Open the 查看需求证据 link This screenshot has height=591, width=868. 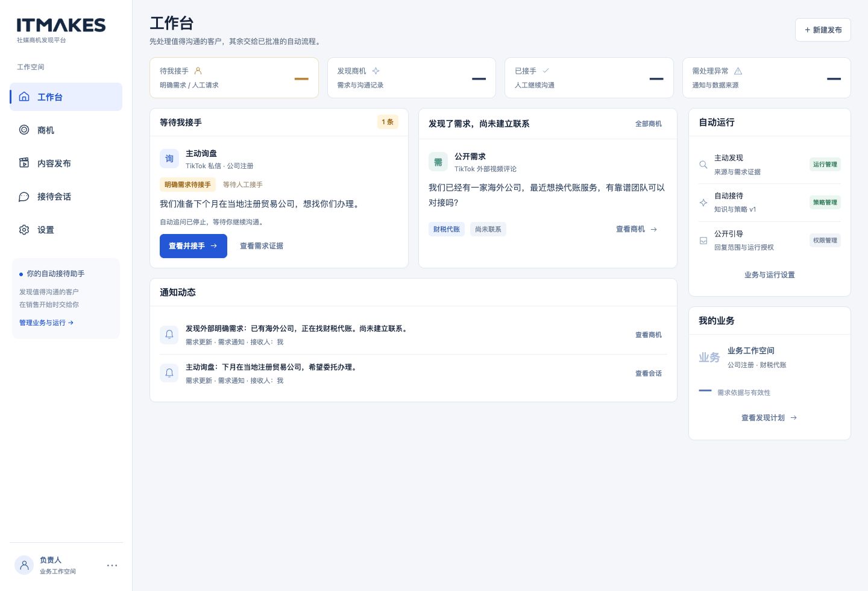coord(262,246)
